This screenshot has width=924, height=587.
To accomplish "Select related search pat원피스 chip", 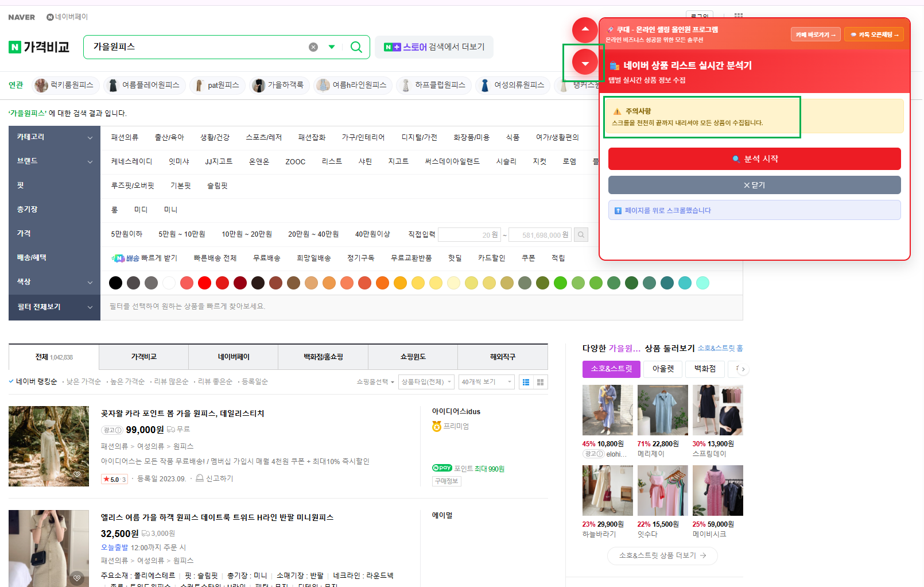I will point(218,85).
